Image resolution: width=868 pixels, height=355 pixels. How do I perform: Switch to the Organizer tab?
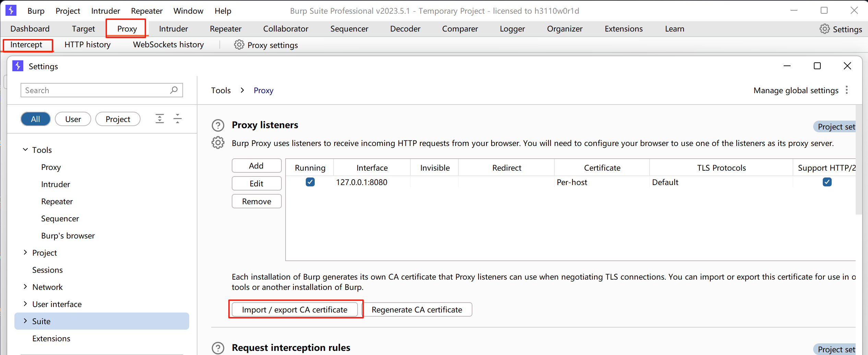565,29
